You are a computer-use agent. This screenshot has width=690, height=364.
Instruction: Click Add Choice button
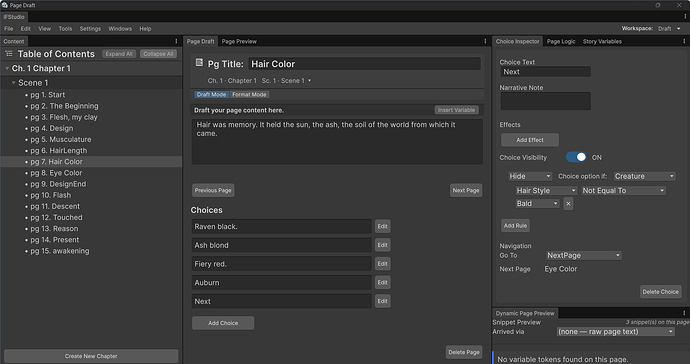pyautogui.click(x=223, y=323)
